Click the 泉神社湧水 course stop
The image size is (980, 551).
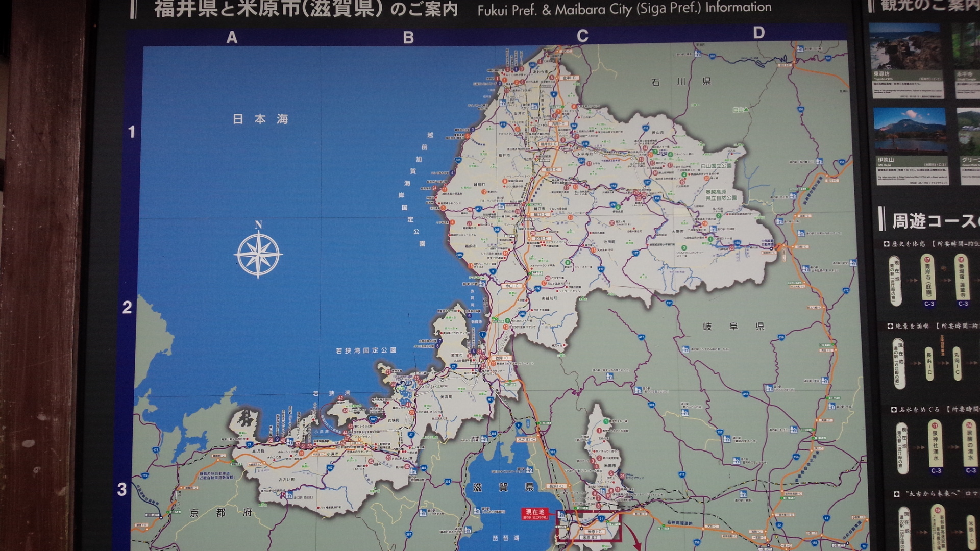936,447
